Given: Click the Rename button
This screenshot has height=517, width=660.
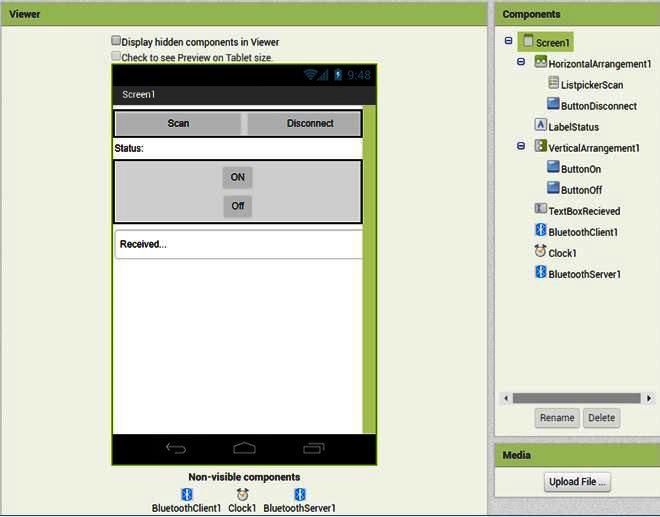Looking at the screenshot, I should [557, 418].
